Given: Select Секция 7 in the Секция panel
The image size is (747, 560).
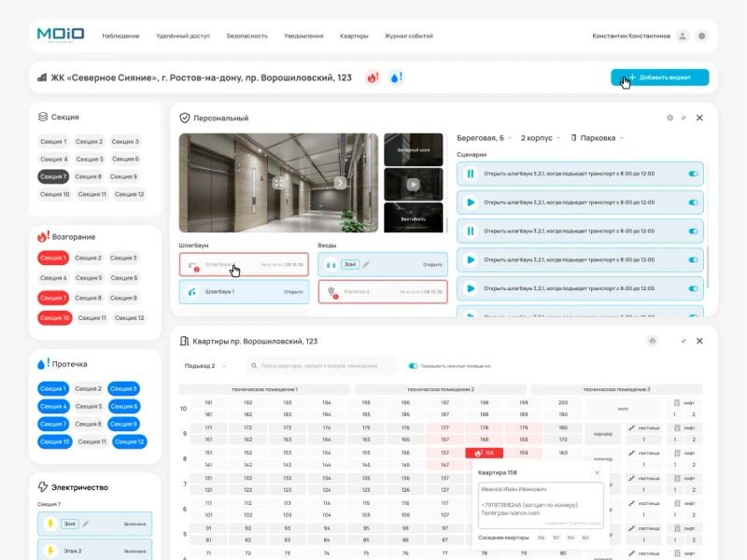Looking at the screenshot, I should [x=52, y=176].
